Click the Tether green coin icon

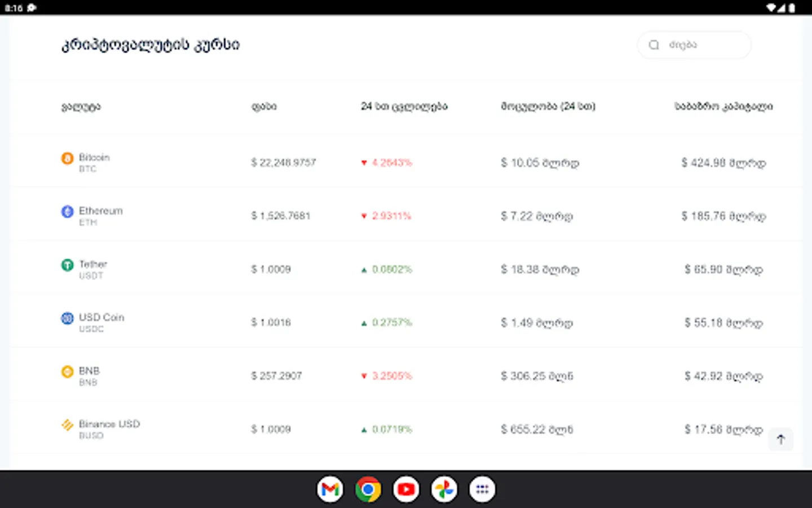point(67,265)
